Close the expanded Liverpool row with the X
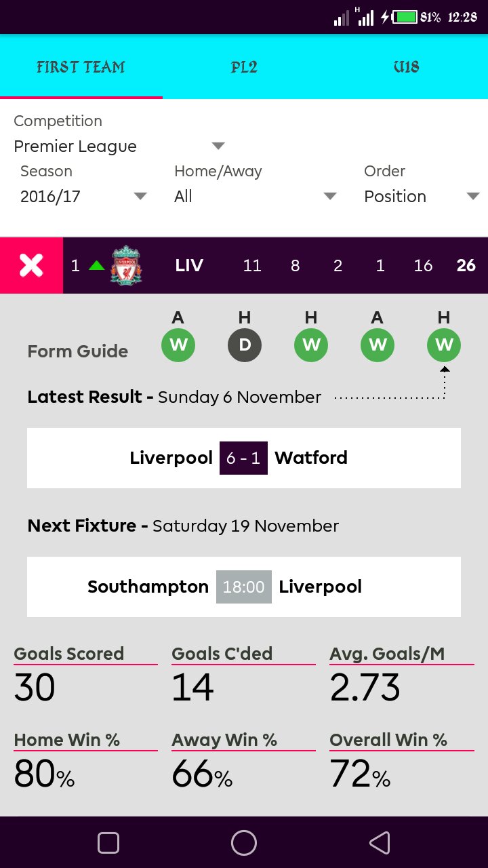Screen dimensions: 488x868 [31, 265]
